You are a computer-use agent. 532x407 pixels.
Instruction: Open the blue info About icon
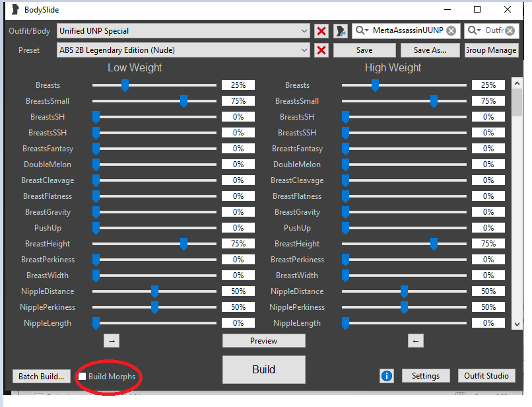tap(387, 376)
